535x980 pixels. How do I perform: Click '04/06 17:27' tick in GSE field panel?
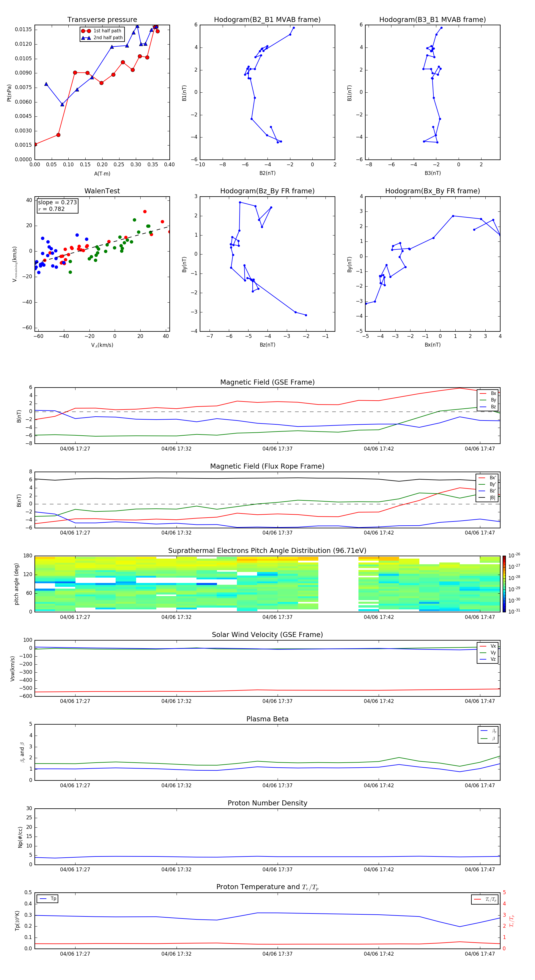(x=75, y=449)
